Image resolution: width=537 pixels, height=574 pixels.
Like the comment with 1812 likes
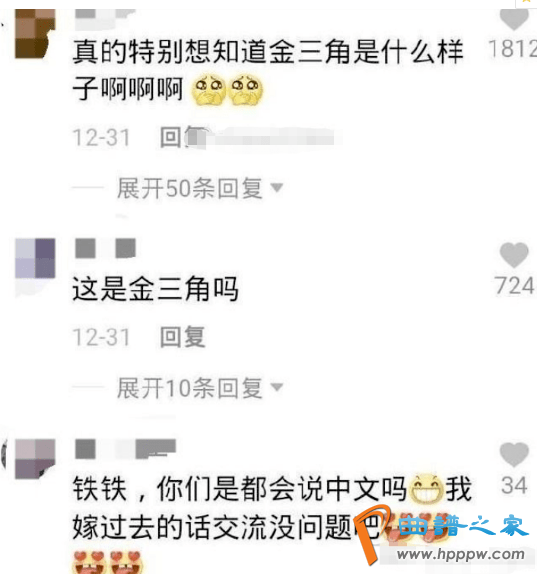pyautogui.click(x=514, y=19)
